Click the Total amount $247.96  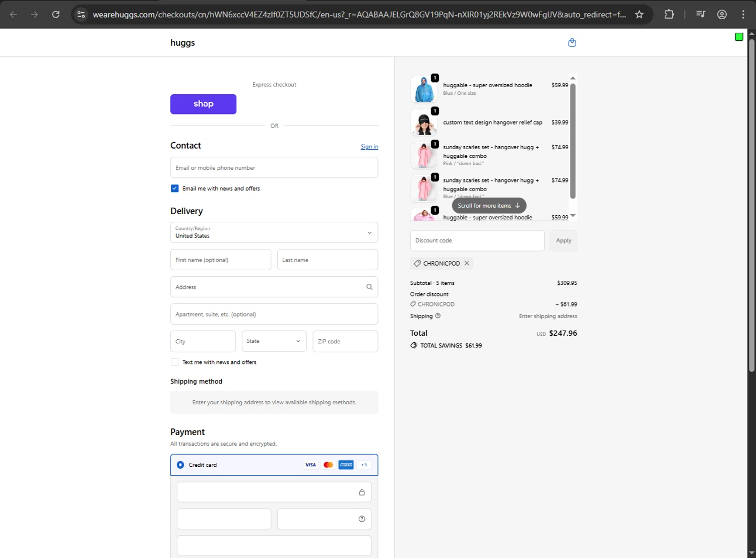click(563, 333)
